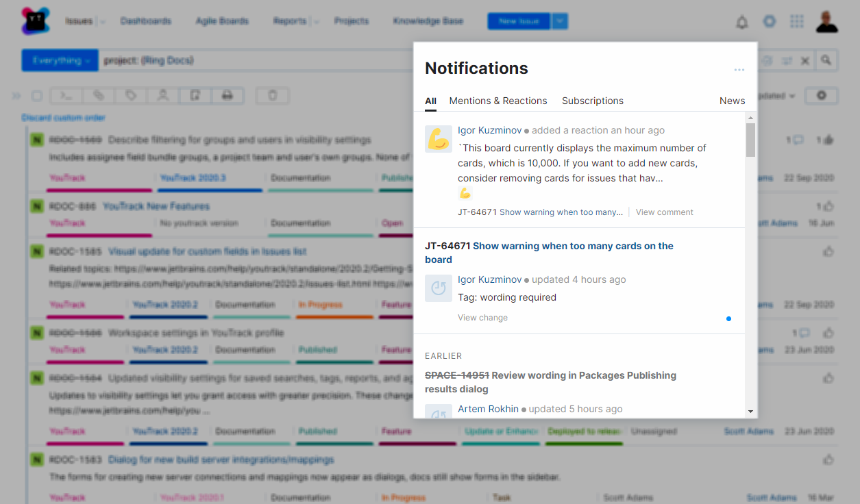Click the search magnifier icon
The image size is (860, 504).
coord(826,60)
